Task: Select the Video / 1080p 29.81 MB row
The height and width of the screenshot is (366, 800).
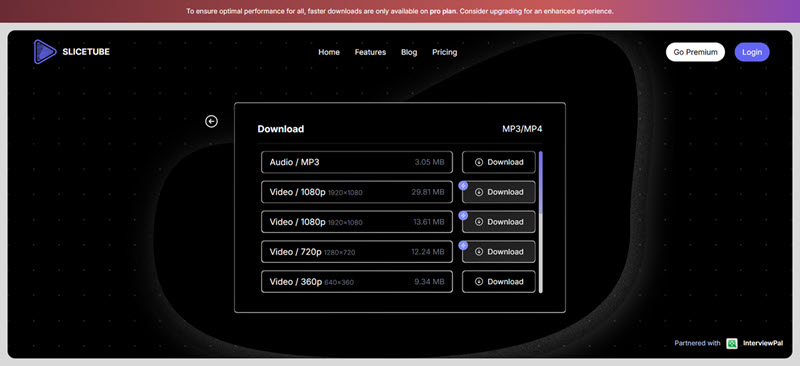Action: click(357, 192)
